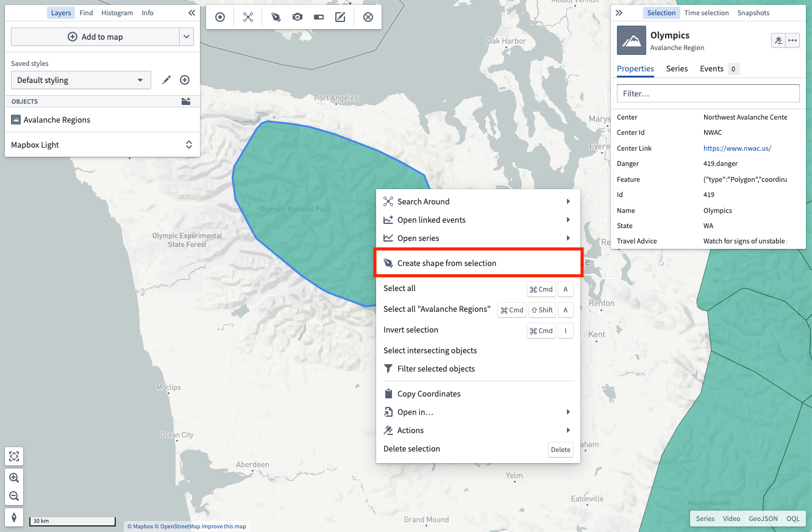
Task: Open the Search Around toolbar icon
Action: coord(248,17)
